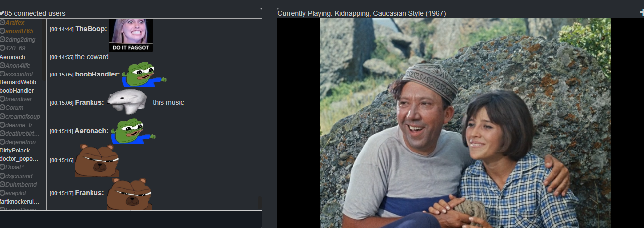This screenshot has width=644, height=228.
Task: Click the video player showing the movie
Action: coord(460,123)
